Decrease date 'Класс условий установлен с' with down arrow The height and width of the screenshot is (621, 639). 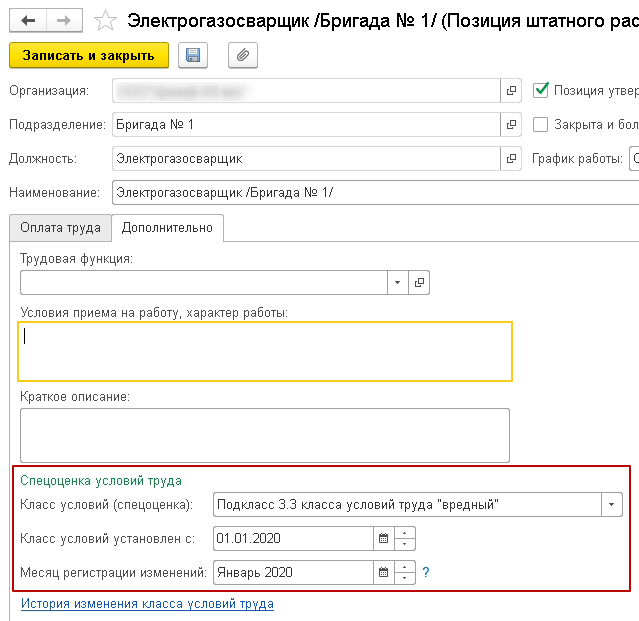click(405, 544)
